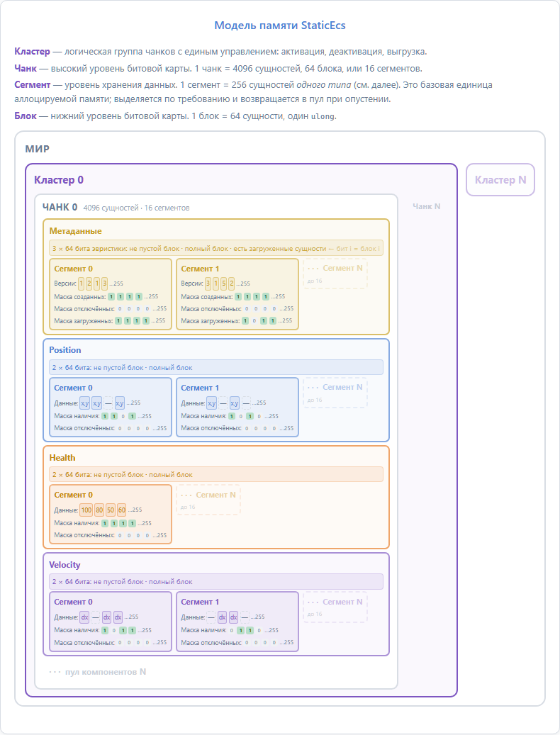Click "Сегмент 1" header in Velocity
Image resolution: width=560 pixels, height=735 pixels.
click(x=200, y=602)
